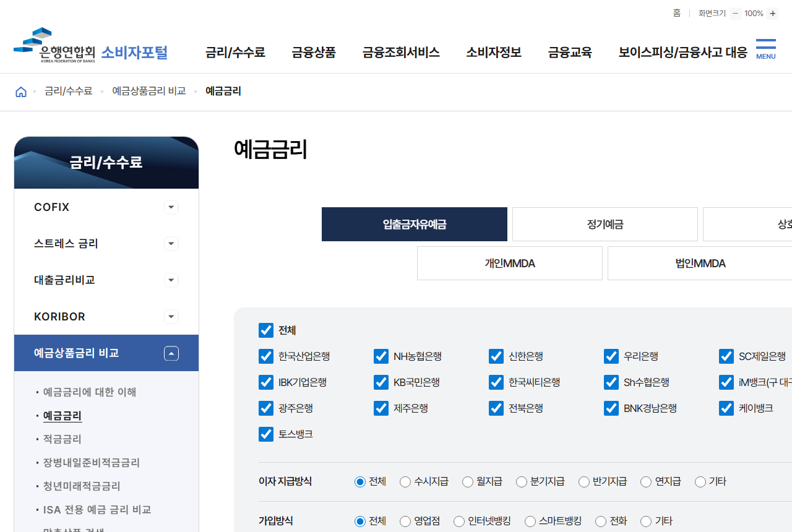Open the 금융상품 top menu

point(314,53)
